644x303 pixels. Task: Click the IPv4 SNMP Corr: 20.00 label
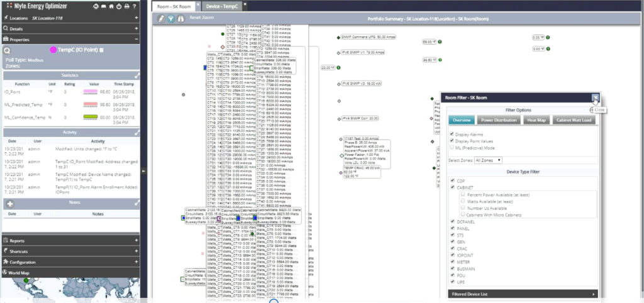(360, 118)
